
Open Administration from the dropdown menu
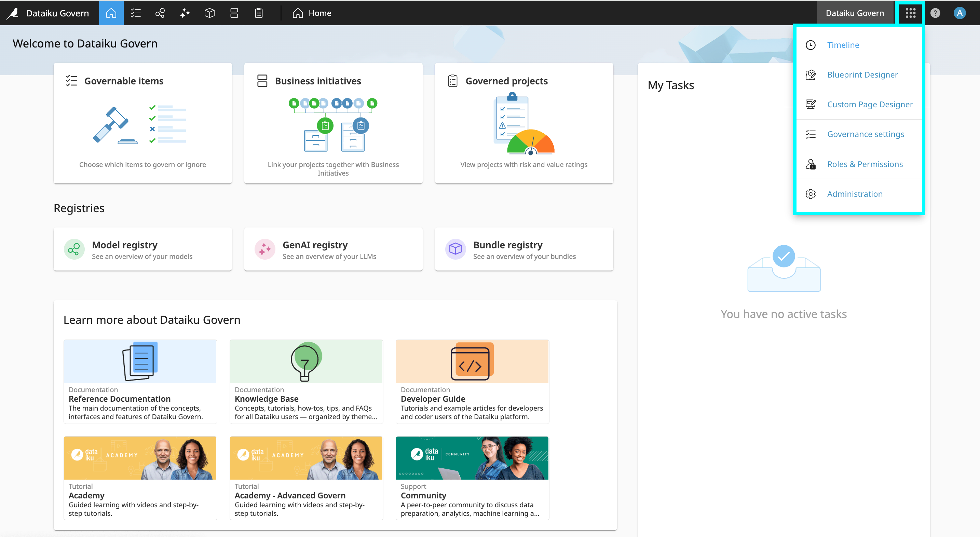[855, 194]
